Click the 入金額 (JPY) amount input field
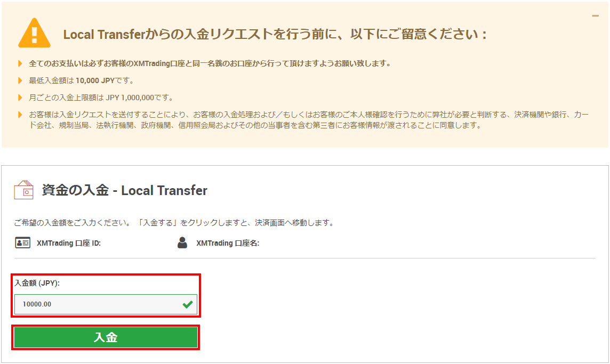 click(x=106, y=304)
